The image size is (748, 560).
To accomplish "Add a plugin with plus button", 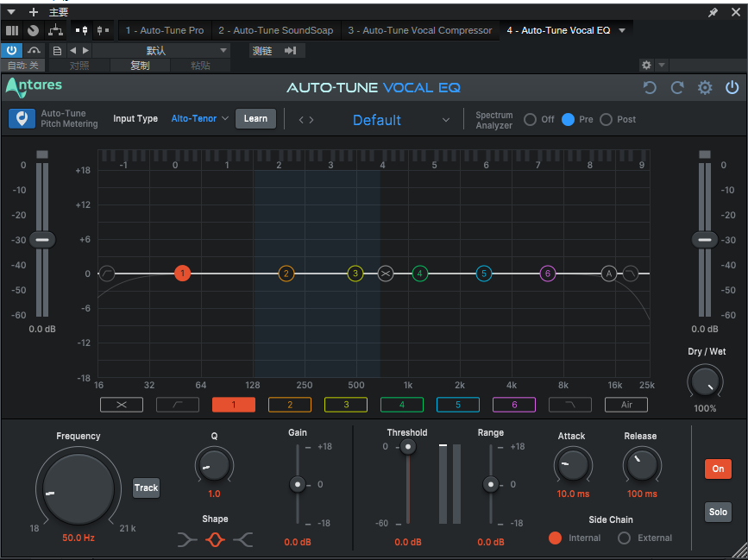I will (x=34, y=12).
